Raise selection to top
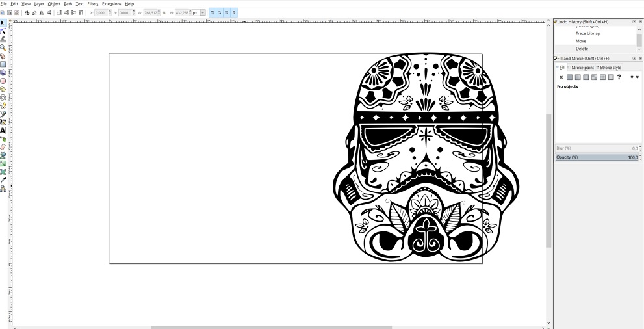The image size is (644, 329). click(x=81, y=13)
